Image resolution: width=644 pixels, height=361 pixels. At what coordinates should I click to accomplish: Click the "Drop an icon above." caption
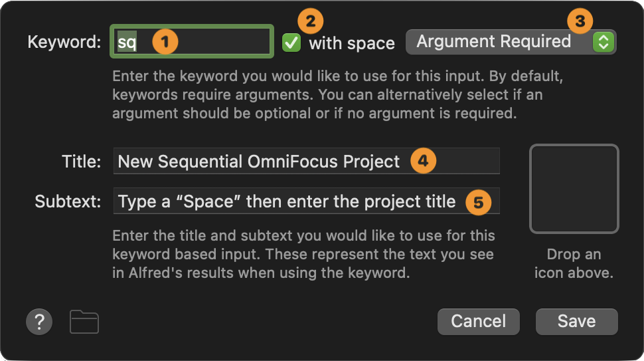(574, 263)
